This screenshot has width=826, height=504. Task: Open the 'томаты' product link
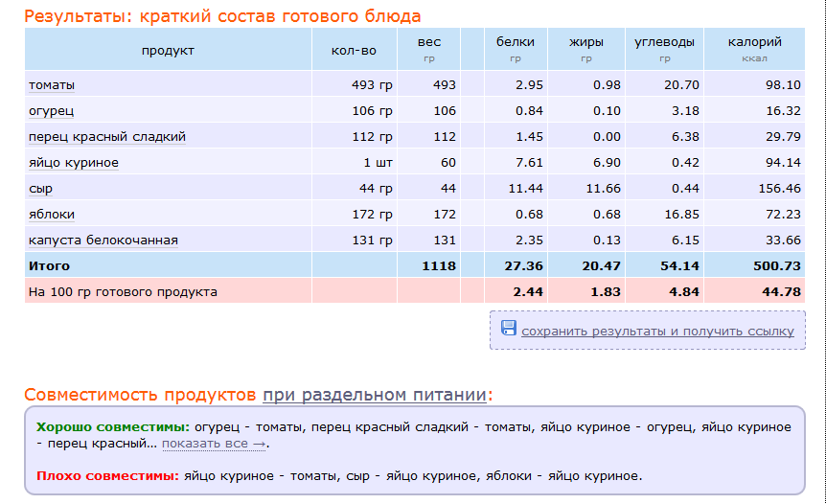[x=52, y=84]
